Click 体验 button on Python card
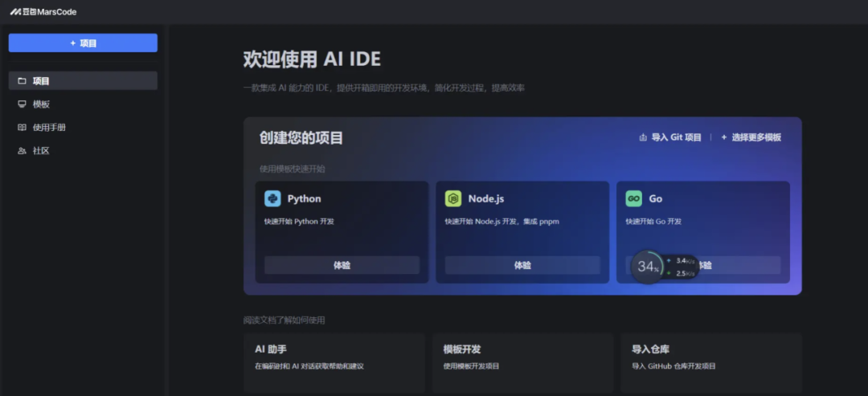This screenshot has height=396, width=868. (x=342, y=265)
